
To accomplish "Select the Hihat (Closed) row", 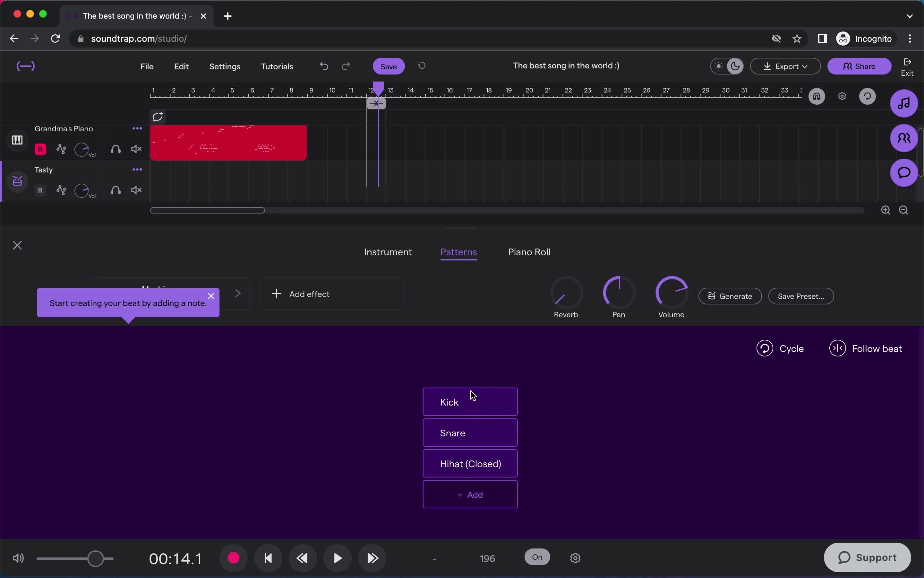I will click(470, 464).
